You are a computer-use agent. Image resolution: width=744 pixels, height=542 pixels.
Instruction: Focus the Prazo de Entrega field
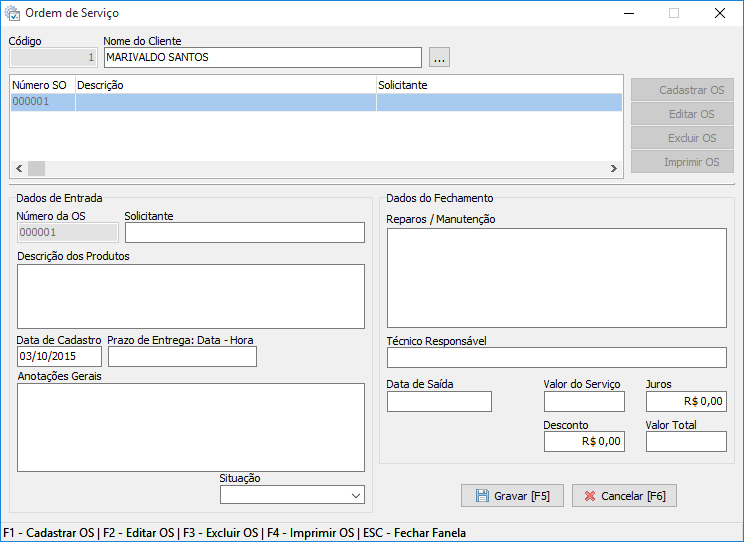pyautogui.click(x=182, y=357)
